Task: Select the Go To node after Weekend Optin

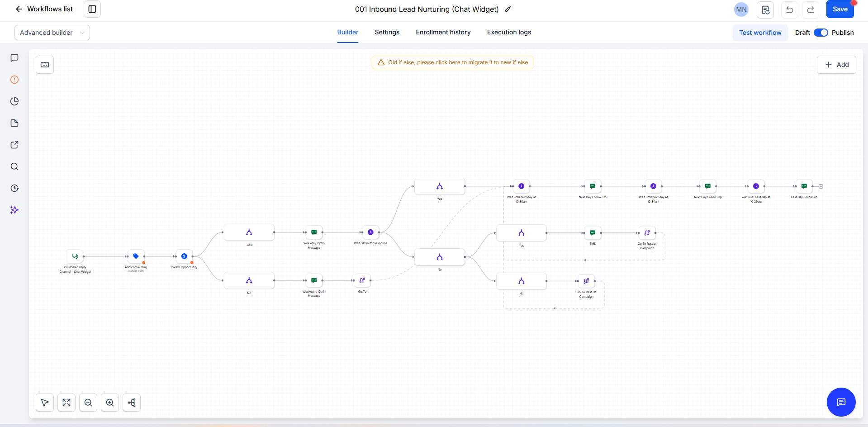Action: 362,280
